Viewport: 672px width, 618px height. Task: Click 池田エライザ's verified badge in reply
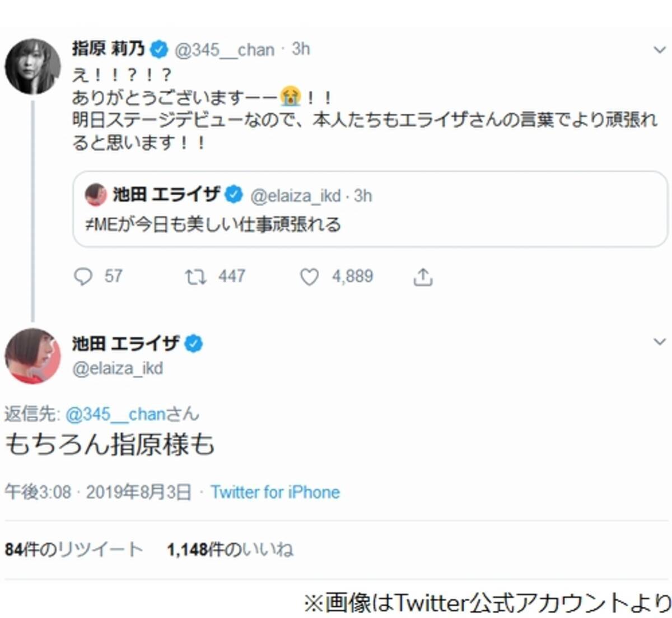click(x=194, y=343)
